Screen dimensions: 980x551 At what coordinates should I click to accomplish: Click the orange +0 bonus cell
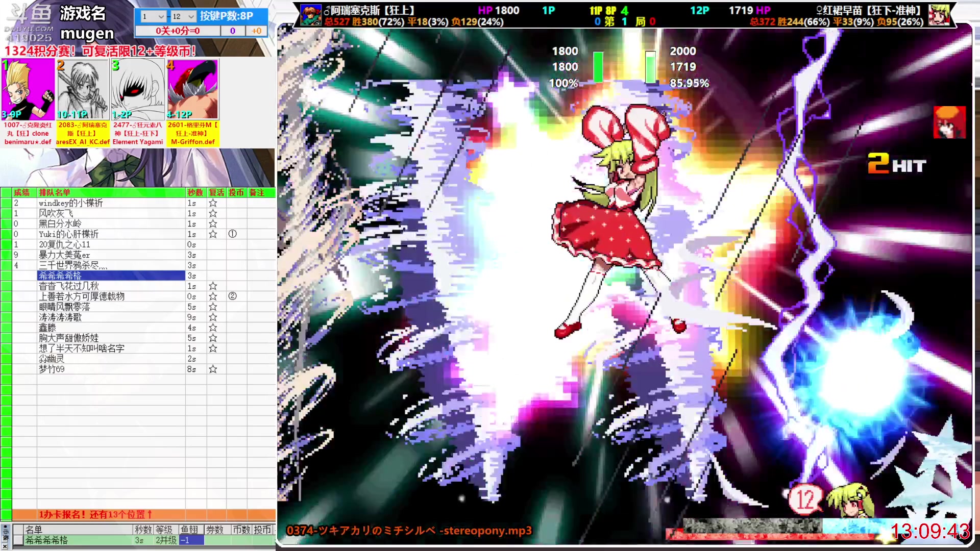(256, 31)
